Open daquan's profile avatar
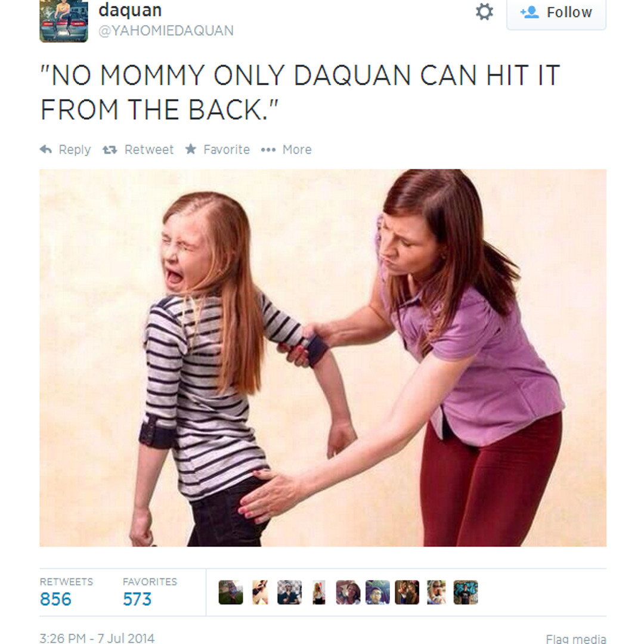Screen dimensions: 644x644 coord(64,20)
